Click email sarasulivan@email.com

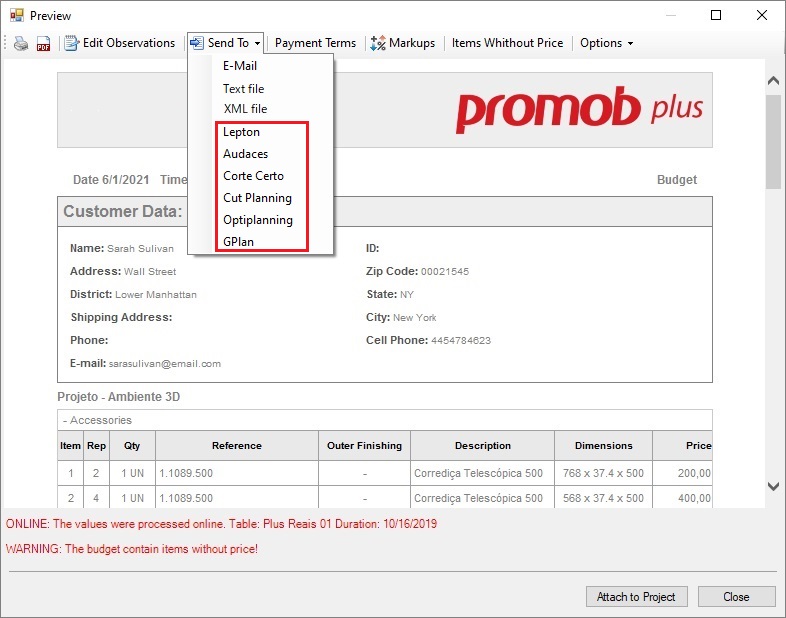pos(164,364)
